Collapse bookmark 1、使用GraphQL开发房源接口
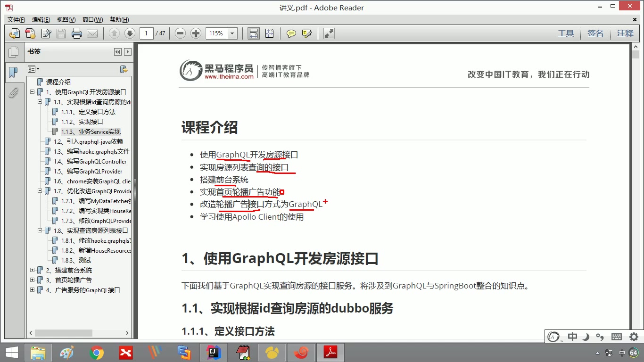The width and height of the screenshot is (644, 362). [33, 92]
